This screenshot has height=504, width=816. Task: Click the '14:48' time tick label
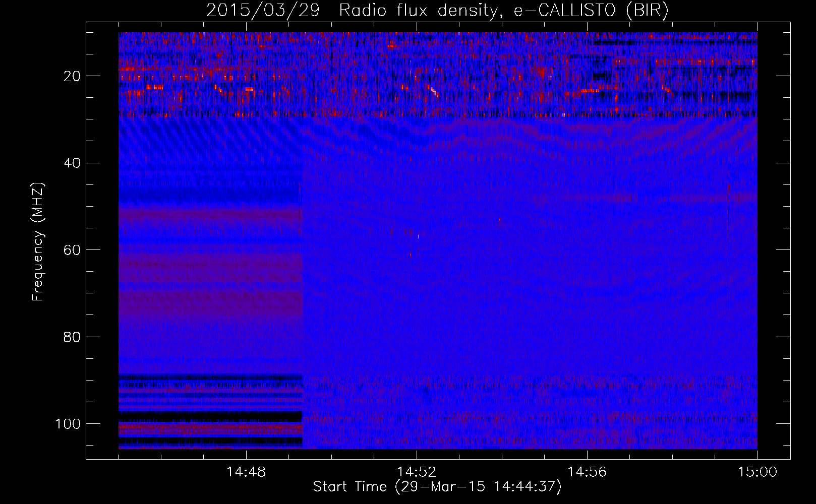[246, 472]
